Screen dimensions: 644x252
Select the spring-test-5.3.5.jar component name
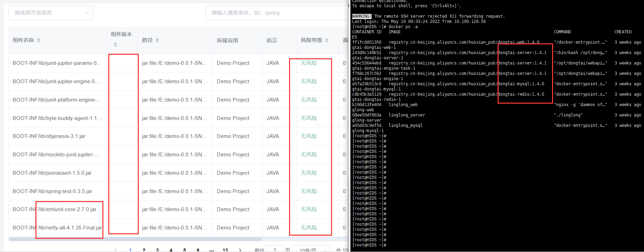pyautogui.click(x=52, y=191)
